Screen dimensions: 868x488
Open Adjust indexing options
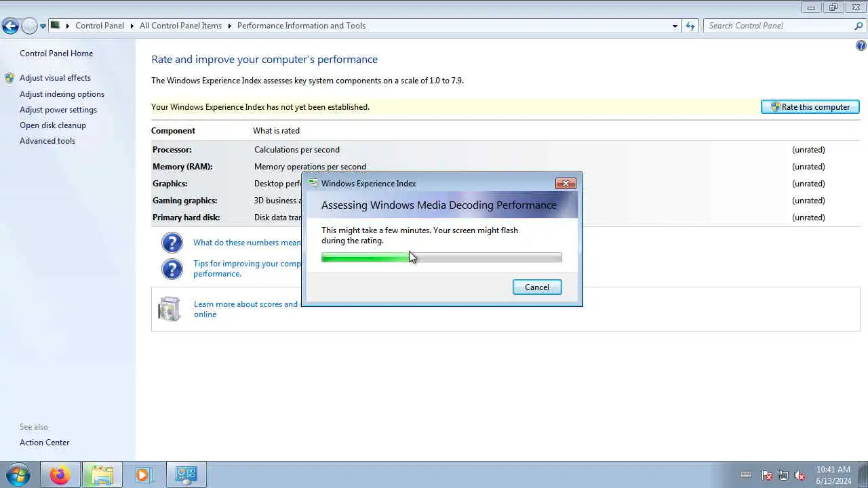[x=62, y=94]
